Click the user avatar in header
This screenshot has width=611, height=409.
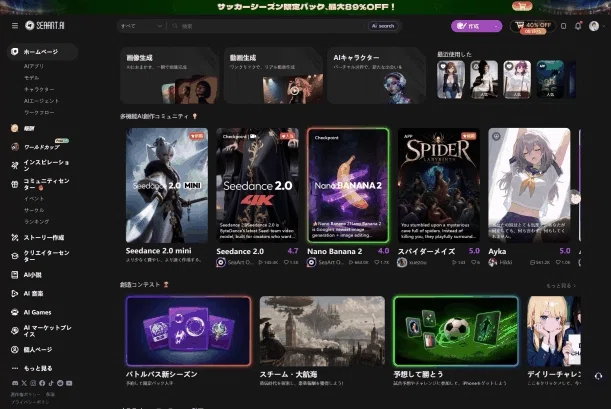[x=594, y=26]
